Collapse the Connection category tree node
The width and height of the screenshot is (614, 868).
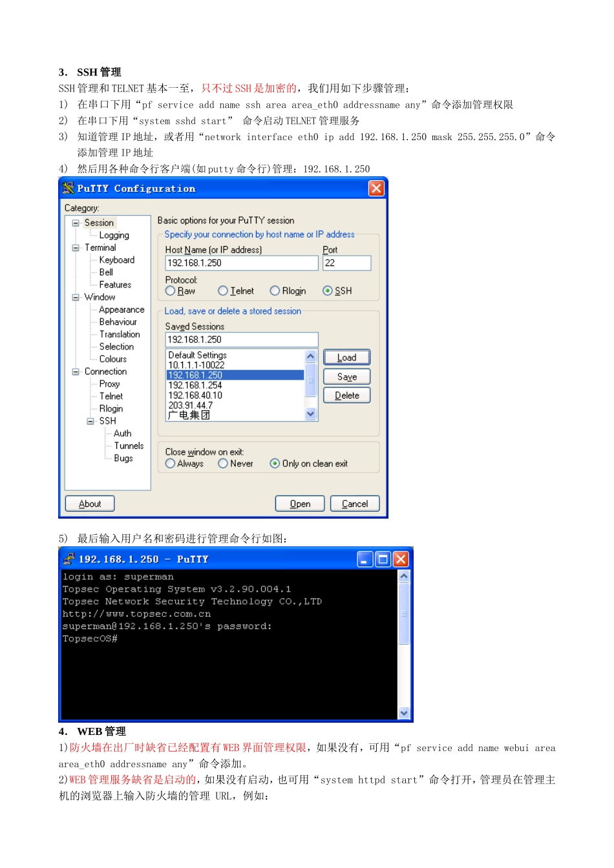[76, 371]
